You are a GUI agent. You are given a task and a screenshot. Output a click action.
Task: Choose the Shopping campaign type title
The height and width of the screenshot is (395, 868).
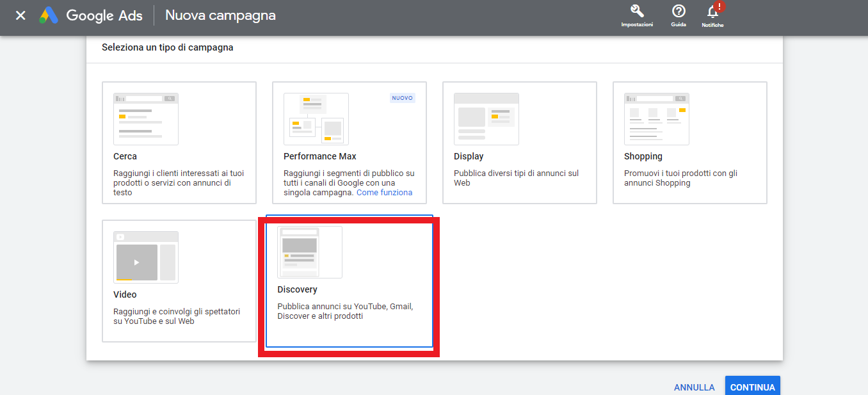pyautogui.click(x=643, y=156)
